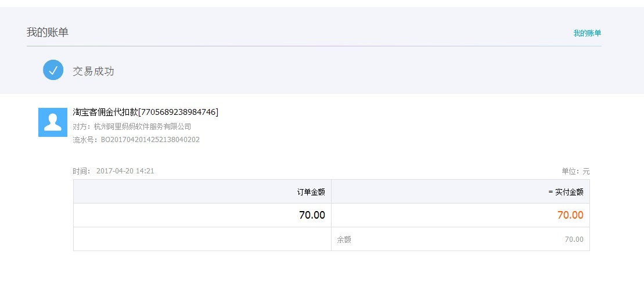Click the blue success checkmark icon
Screen dimensions: 644x283
tap(53, 70)
